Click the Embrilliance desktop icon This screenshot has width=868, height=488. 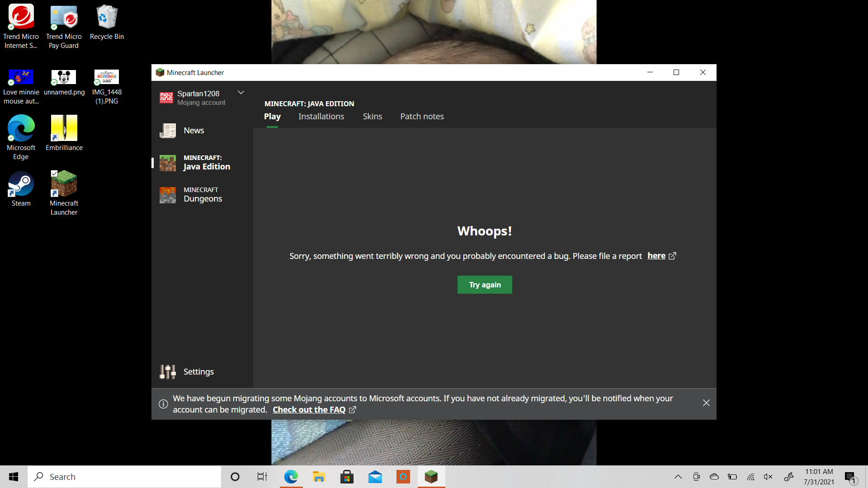[x=64, y=133]
